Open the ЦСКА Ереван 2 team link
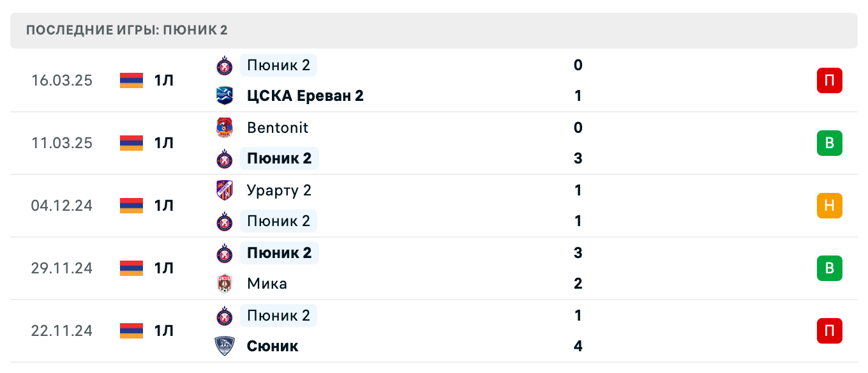This screenshot has width=868, height=373. [305, 96]
